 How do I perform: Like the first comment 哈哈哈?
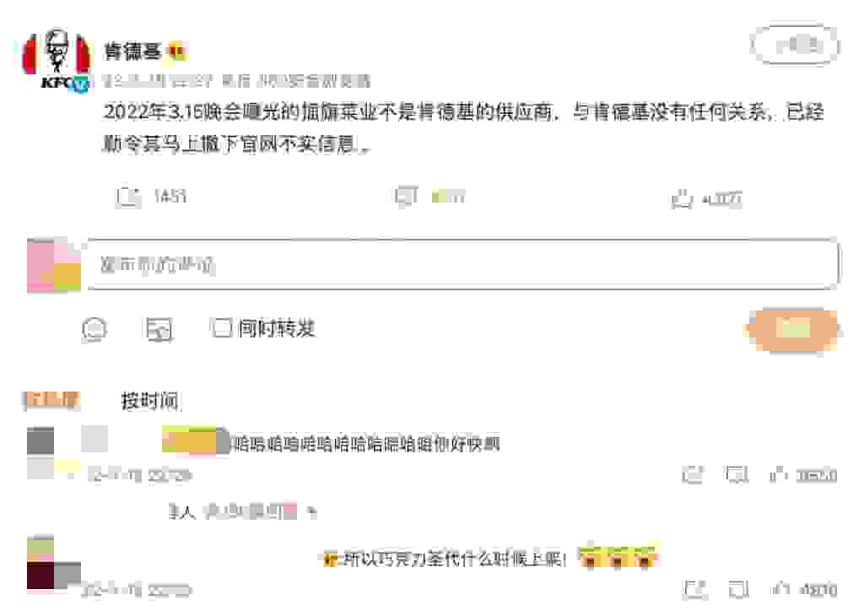tap(778, 474)
